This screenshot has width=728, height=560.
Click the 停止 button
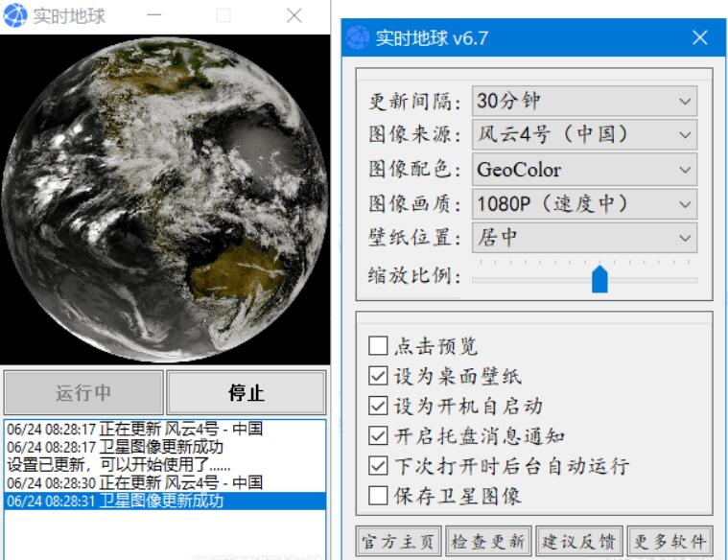click(x=247, y=393)
